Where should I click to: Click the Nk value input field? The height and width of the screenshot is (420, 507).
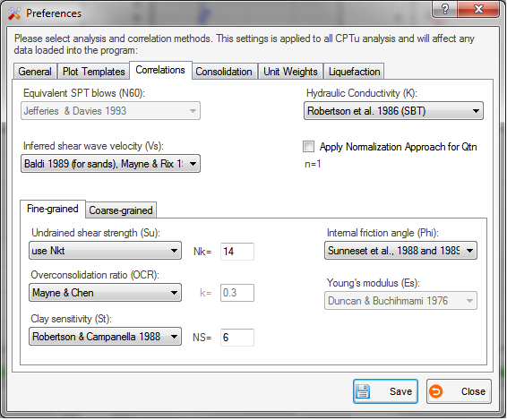coord(237,252)
